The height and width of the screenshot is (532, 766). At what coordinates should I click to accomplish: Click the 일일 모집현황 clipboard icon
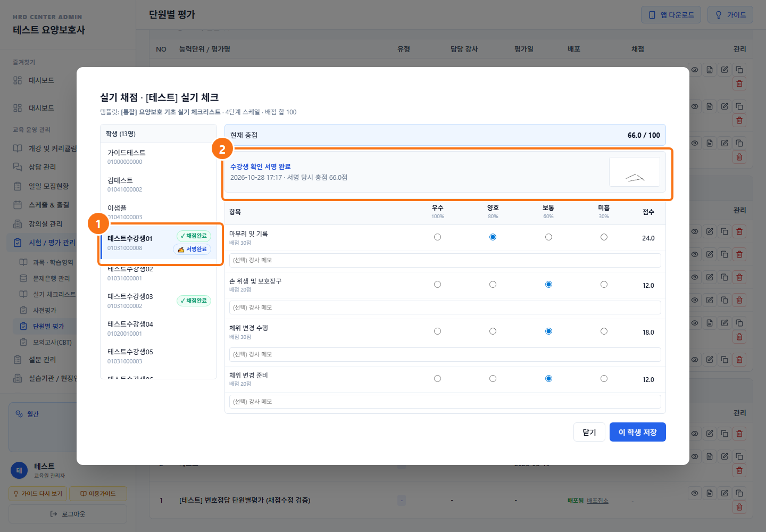click(18, 186)
